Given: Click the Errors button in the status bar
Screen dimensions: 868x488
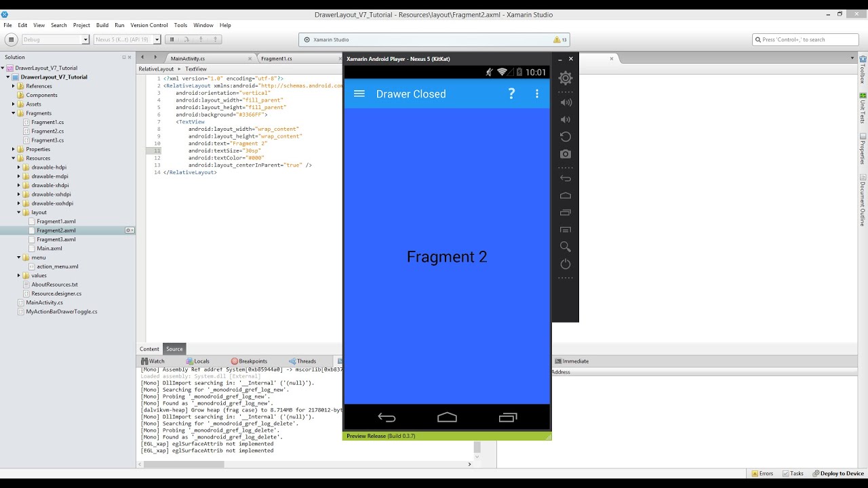Looking at the screenshot, I should pos(762,473).
